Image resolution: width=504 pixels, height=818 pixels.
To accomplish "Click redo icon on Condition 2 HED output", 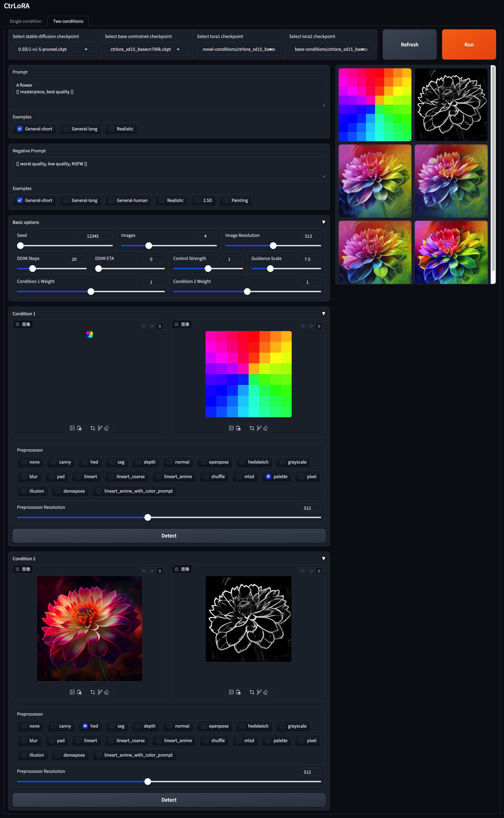I will [x=311, y=571].
